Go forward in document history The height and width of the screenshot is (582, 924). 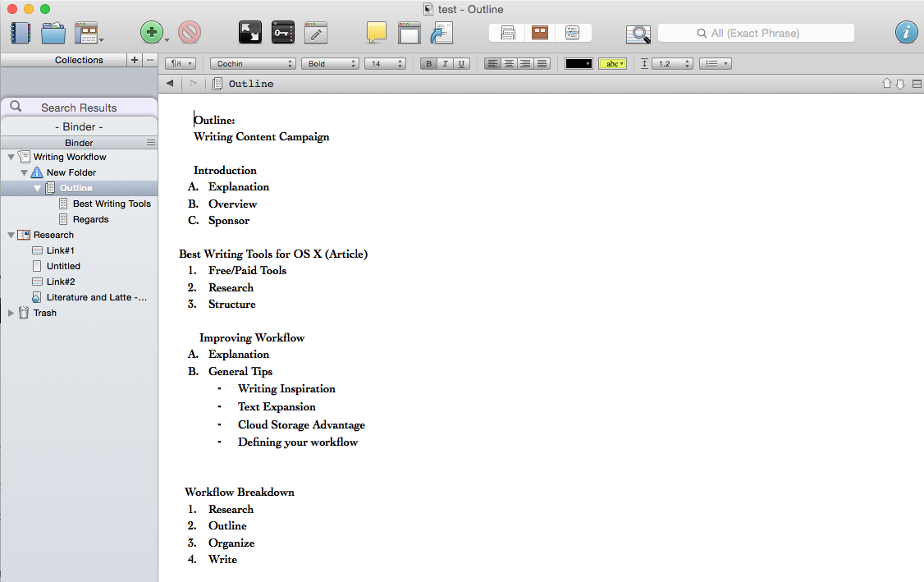click(194, 83)
